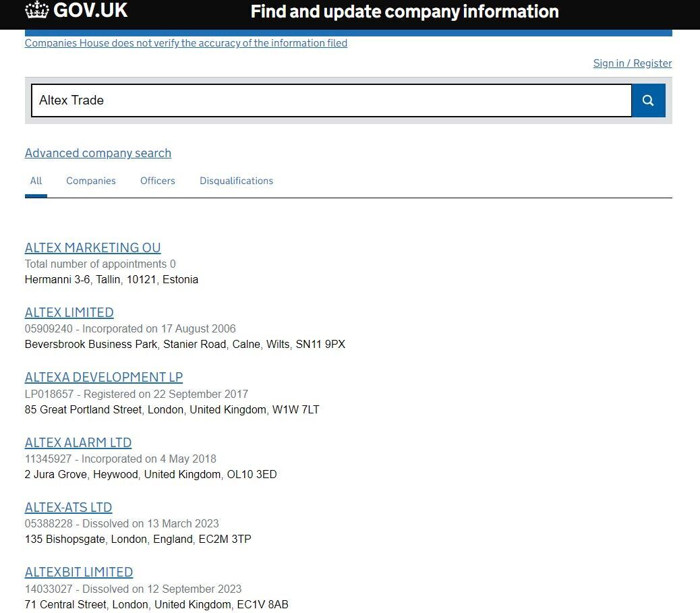Select the All results tab

point(36,181)
